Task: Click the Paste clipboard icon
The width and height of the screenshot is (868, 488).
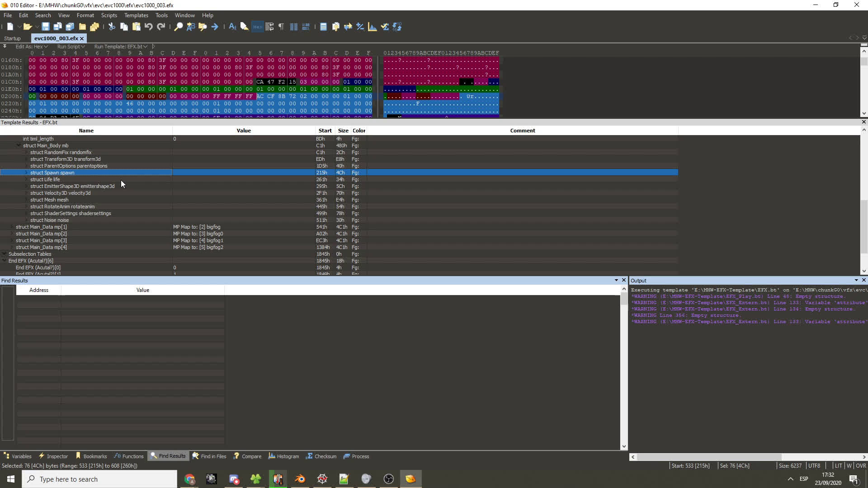Action: click(136, 27)
